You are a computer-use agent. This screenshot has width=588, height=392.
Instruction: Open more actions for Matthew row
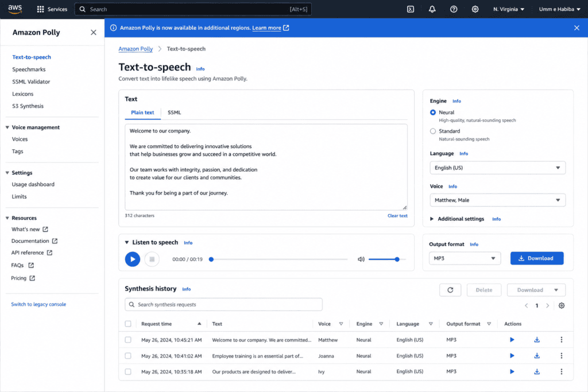click(x=561, y=340)
